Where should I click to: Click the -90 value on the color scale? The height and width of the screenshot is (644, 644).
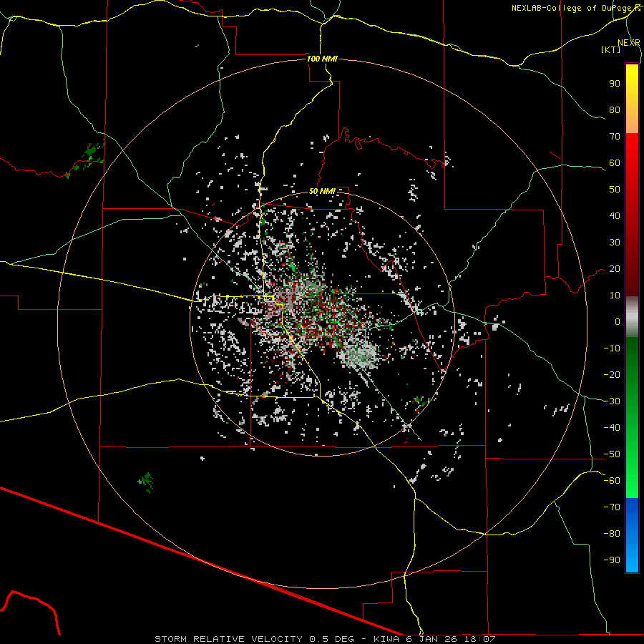612,560
